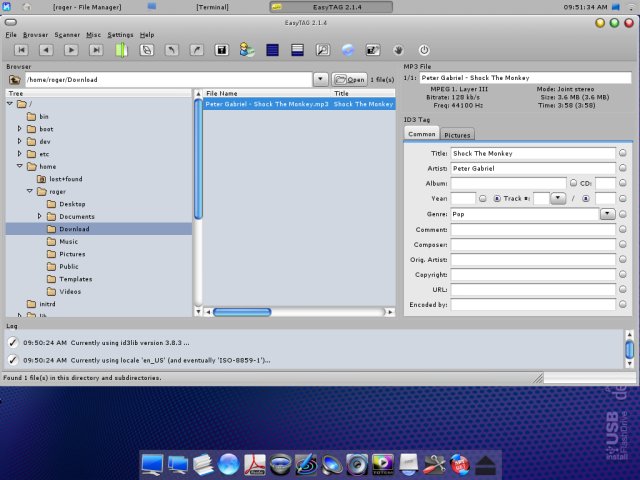Click the globe CDDB toolbar icon

point(347,49)
